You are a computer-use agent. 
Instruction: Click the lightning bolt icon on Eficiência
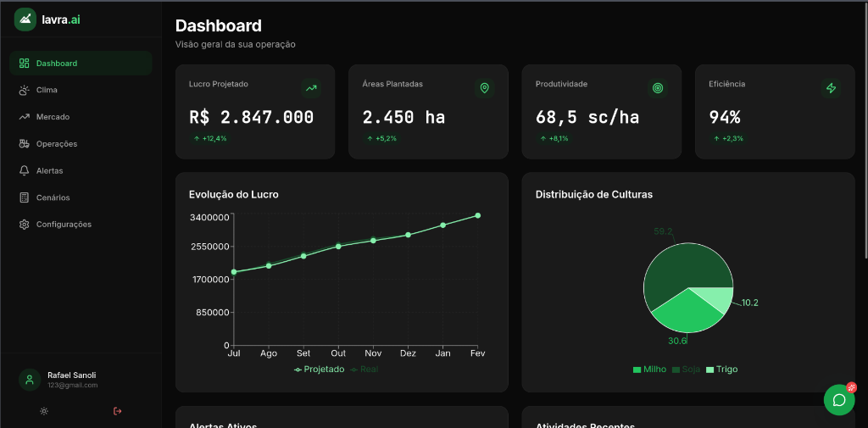point(831,88)
